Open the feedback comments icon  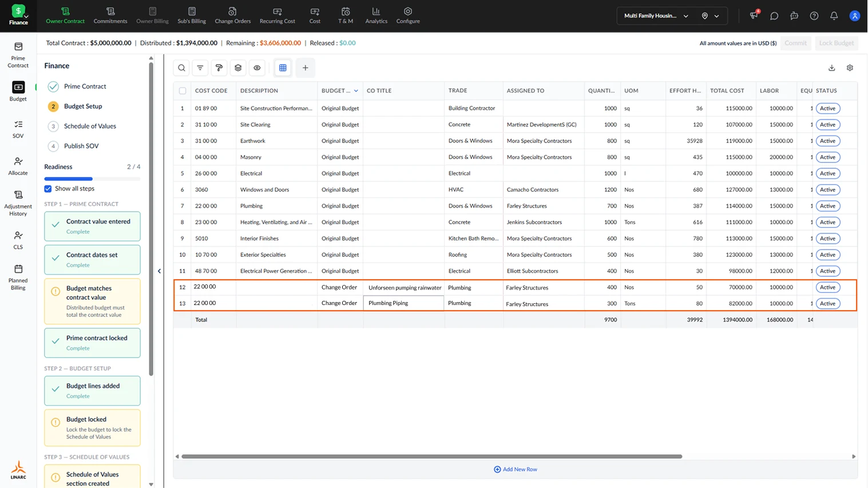point(794,16)
